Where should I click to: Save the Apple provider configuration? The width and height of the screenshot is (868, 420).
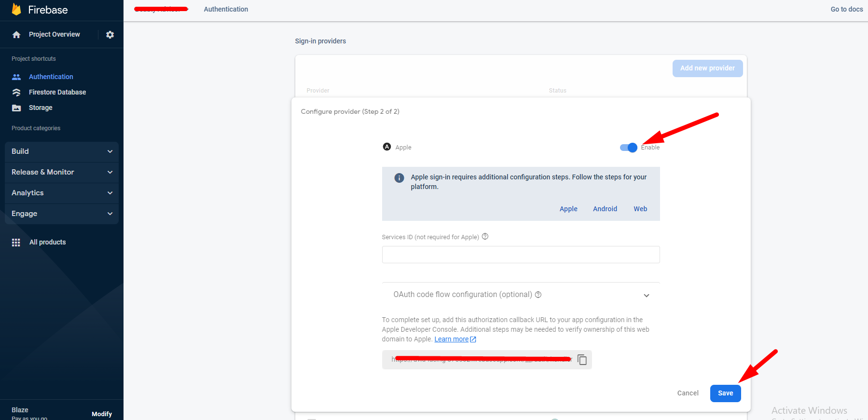(725, 393)
